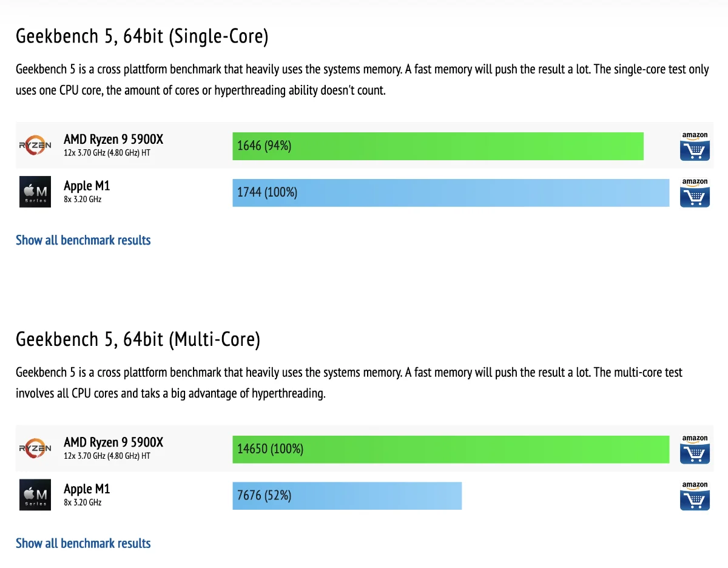Screen dimensions: 728x568
Task: Select Apple M1 name in Multi-Core section
Action: coord(87,489)
